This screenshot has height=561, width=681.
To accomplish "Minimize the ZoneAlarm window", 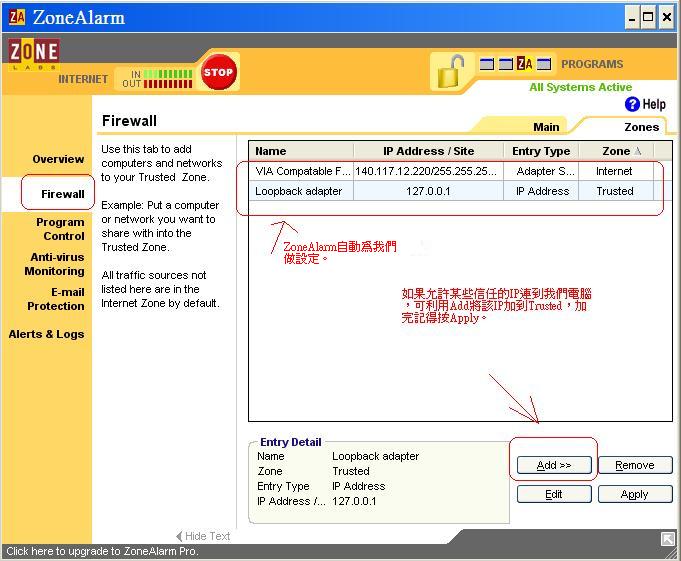I will 632,18.
